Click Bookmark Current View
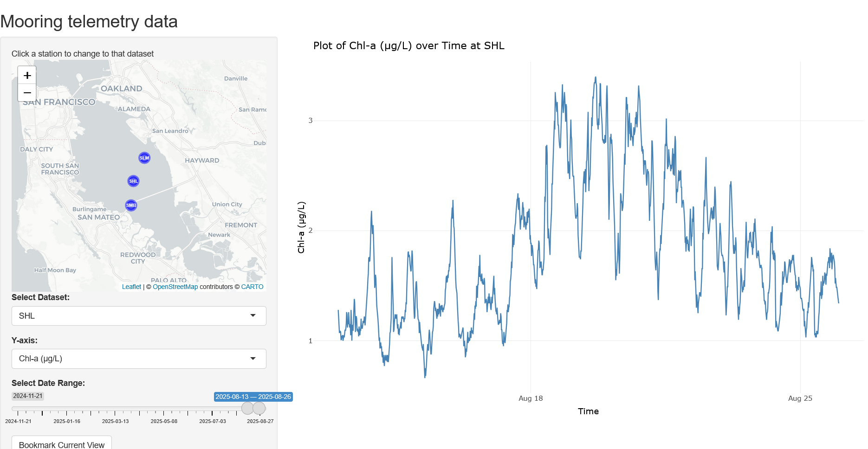The width and height of the screenshot is (868, 449). (x=62, y=444)
